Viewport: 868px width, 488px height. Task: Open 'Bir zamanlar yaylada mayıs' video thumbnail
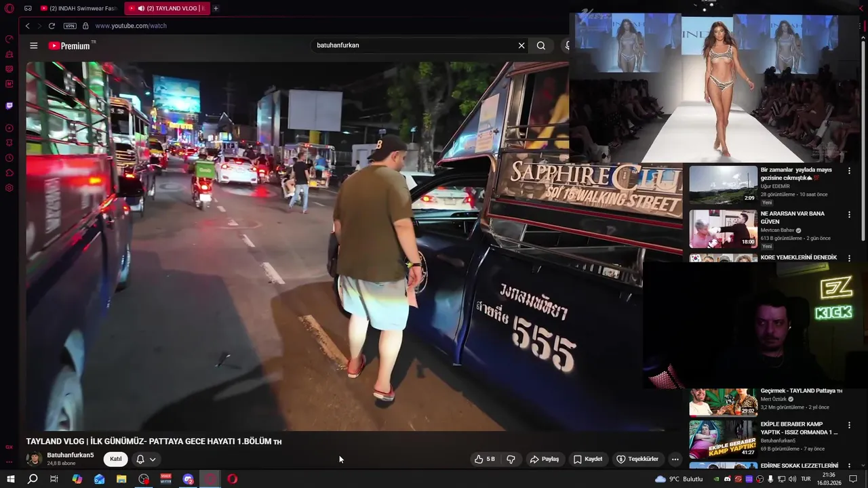click(723, 185)
